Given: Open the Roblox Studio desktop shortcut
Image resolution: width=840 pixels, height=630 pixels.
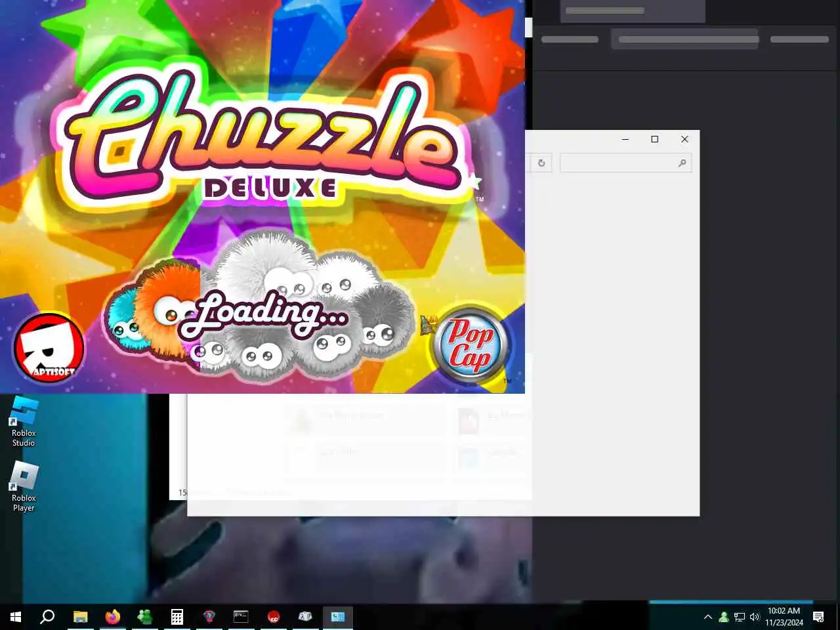Looking at the screenshot, I should click(24, 421).
